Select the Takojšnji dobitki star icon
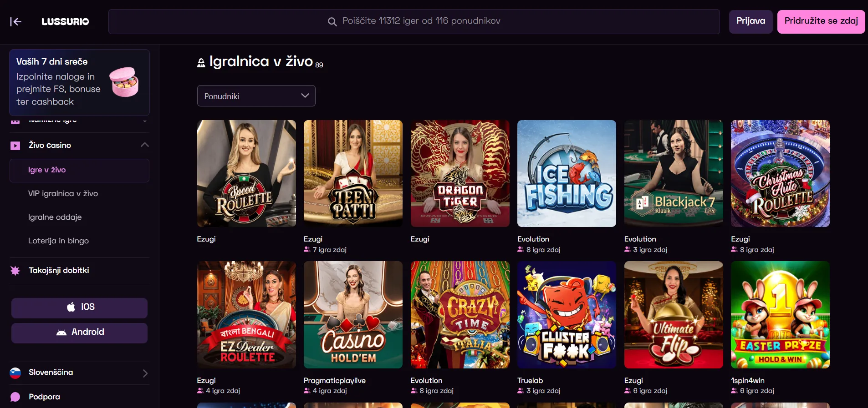 [15, 271]
